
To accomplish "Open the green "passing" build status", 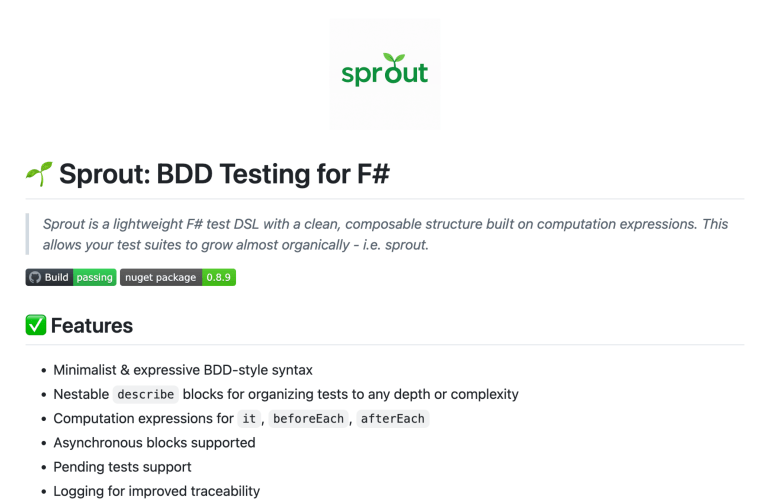I will point(95,277).
